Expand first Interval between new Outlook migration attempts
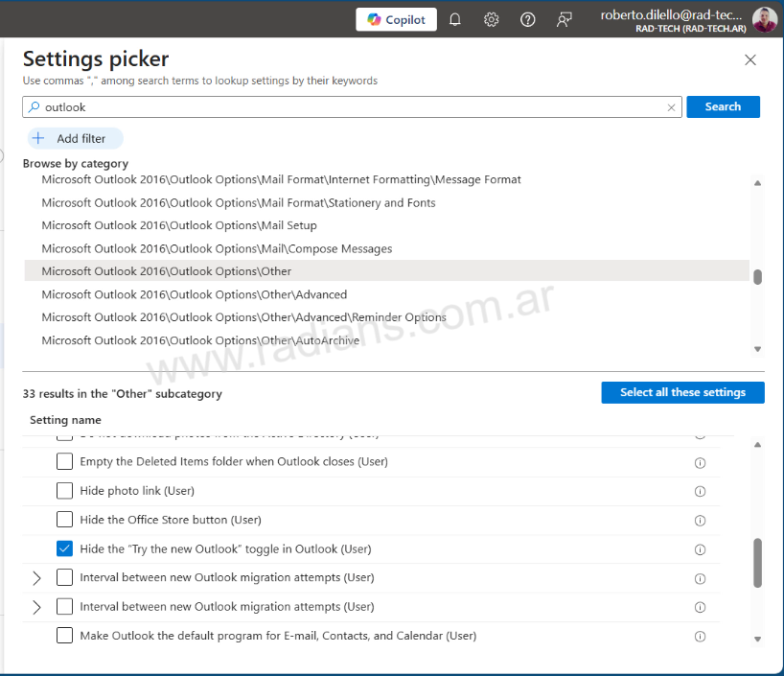 [36, 578]
